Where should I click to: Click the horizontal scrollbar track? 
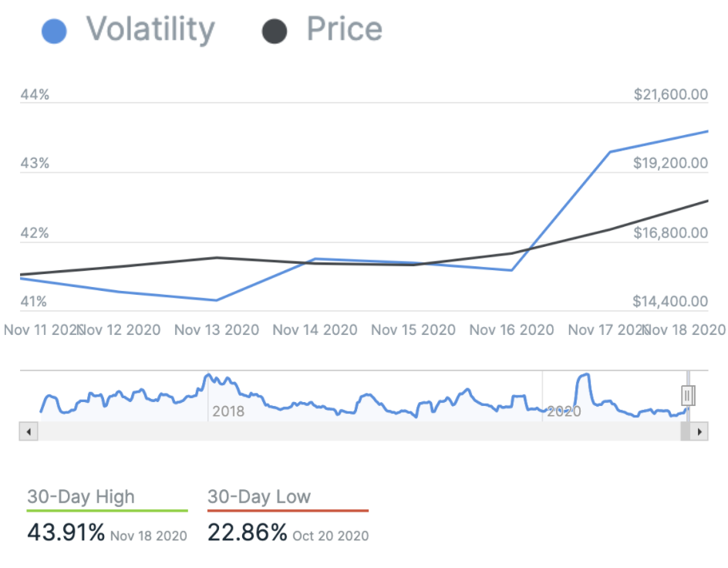355,431
